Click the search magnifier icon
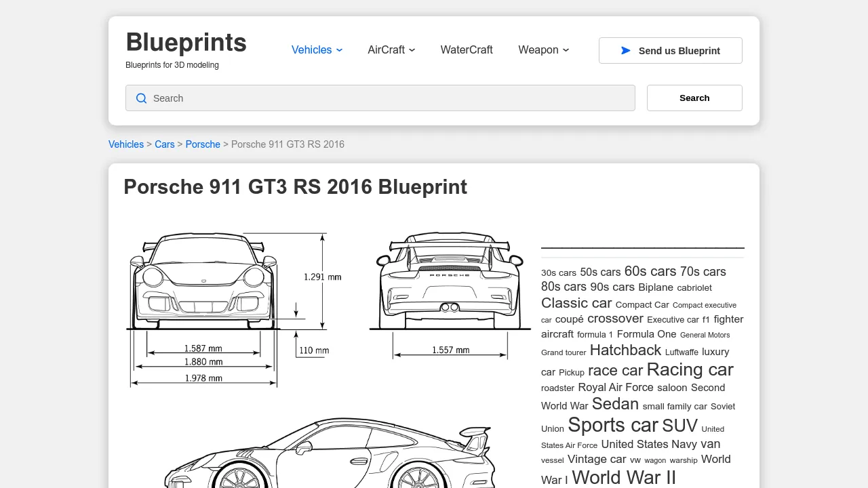The height and width of the screenshot is (488, 868). (x=141, y=98)
